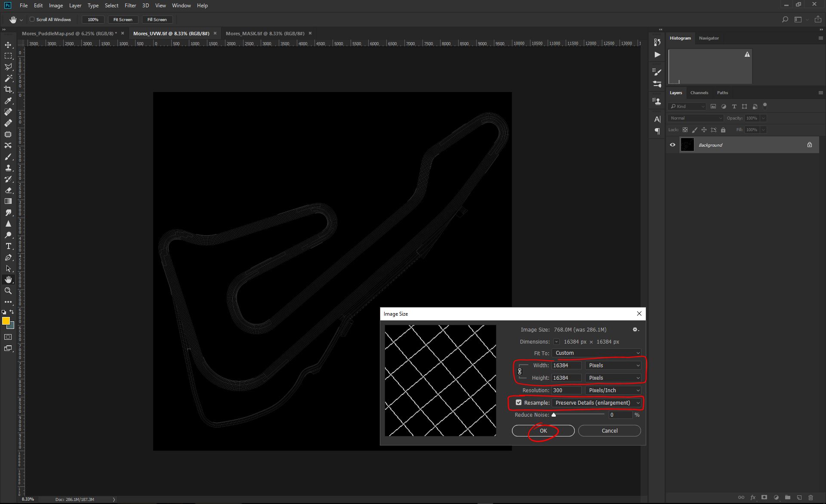826x504 pixels.
Task: Open Photoshop search icon in options bar
Action: (785, 19)
